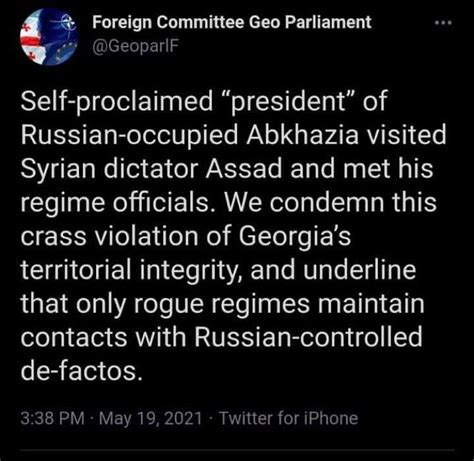The width and height of the screenshot is (474, 461).
Task: Open the @GeoparlF handle
Action: [135, 46]
